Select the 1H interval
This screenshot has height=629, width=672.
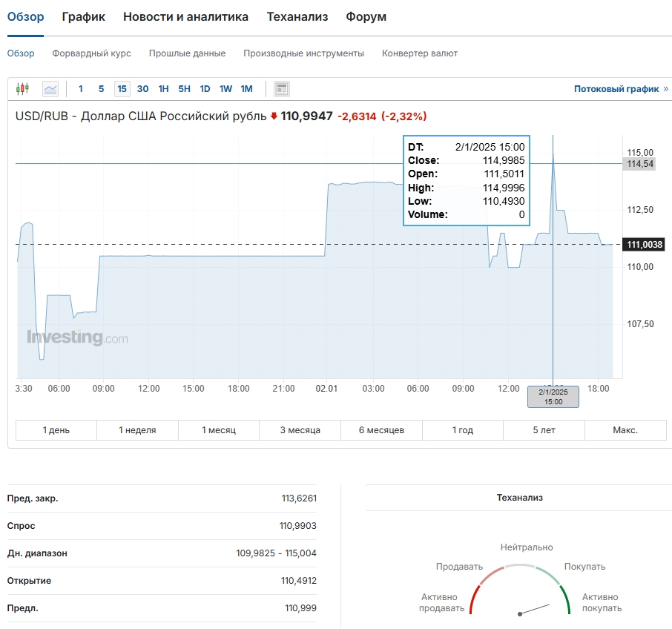coord(163,89)
